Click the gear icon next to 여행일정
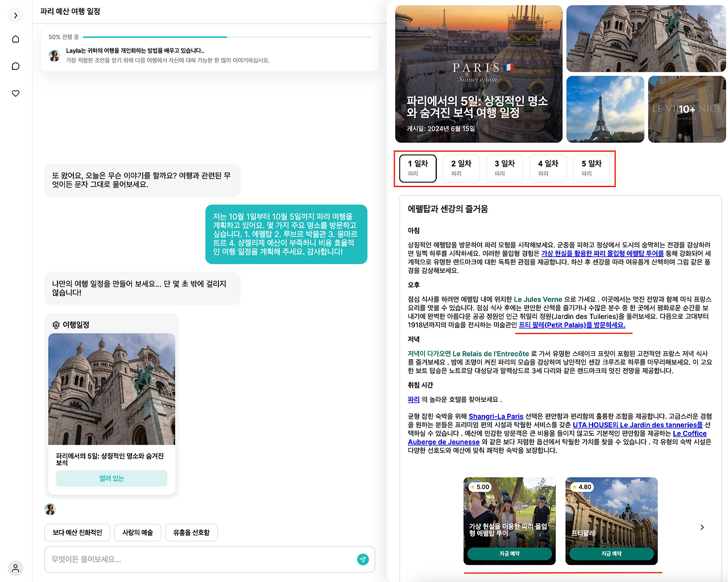 pos(55,325)
